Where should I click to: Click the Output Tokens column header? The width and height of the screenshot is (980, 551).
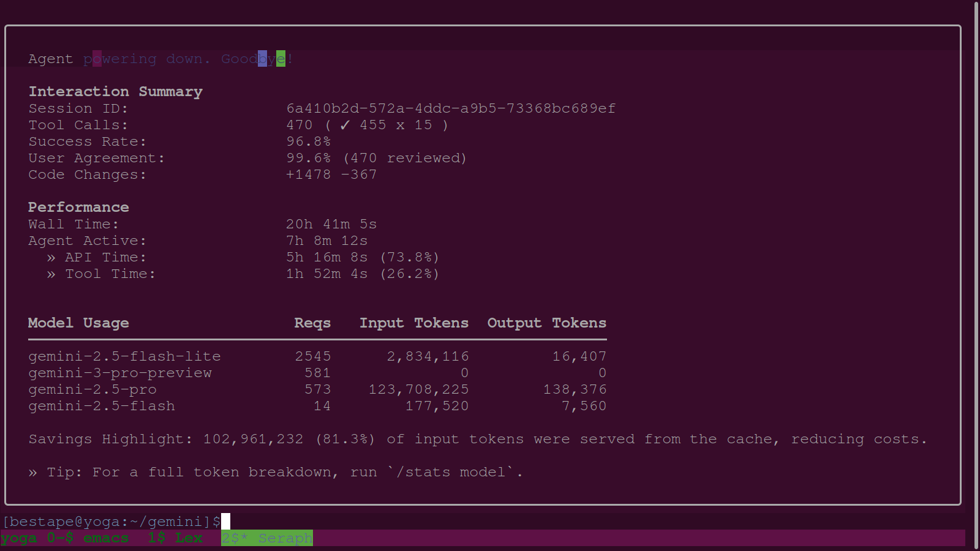pyautogui.click(x=546, y=323)
